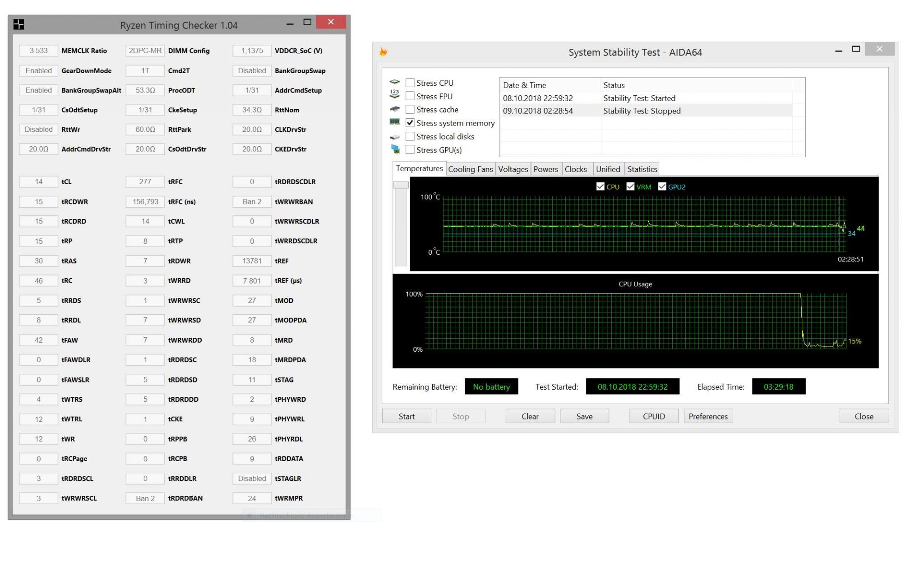Click the MEMCLK Ratio value field 3 533
This screenshot has width=924, height=582.
click(38, 51)
